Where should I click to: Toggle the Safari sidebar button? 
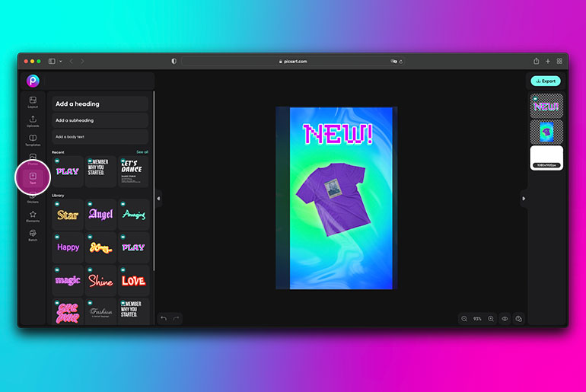click(x=52, y=62)
